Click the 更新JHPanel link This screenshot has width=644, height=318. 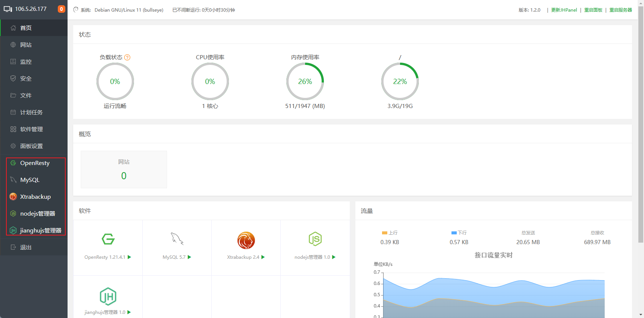564,10
